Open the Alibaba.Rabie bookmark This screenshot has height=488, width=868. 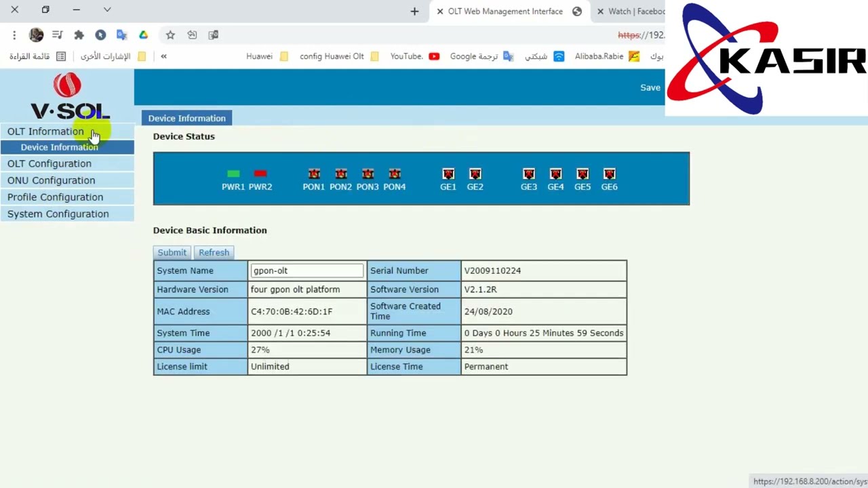pyautogui.click(x=607, y=56)
